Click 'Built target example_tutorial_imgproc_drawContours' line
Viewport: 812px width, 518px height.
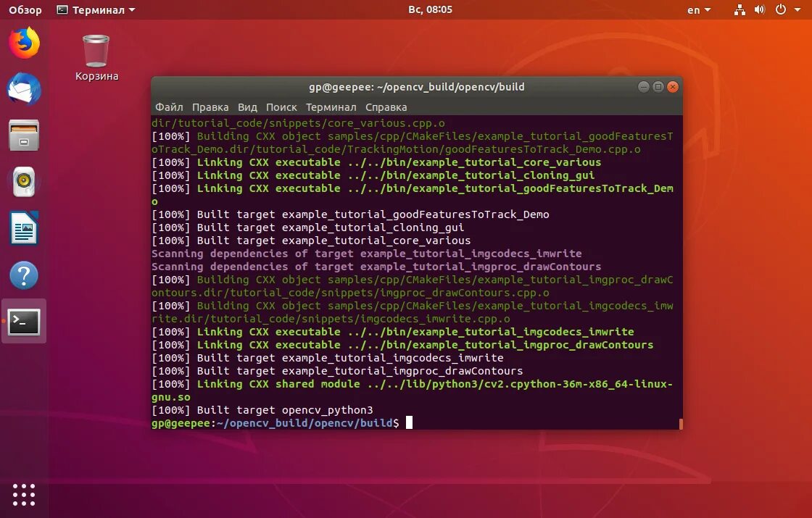tap(337, 371)
